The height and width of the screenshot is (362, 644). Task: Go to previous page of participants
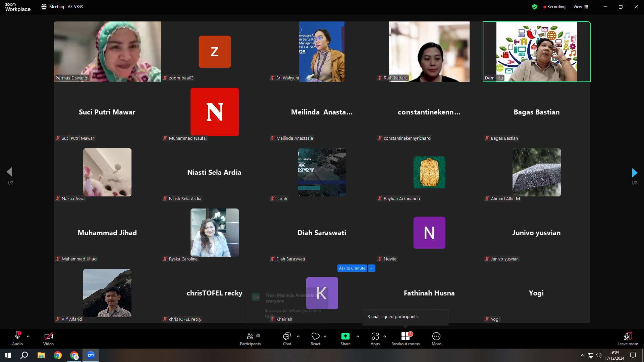click(9, 172)
